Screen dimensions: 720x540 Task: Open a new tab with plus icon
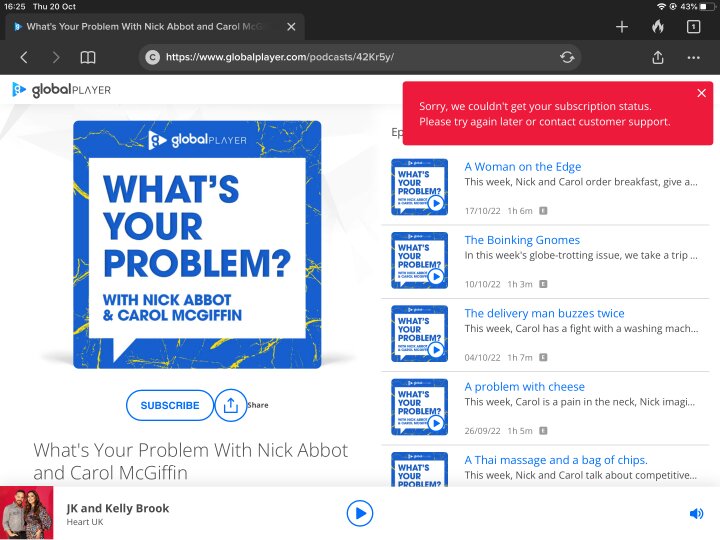(x=622, y=27)
